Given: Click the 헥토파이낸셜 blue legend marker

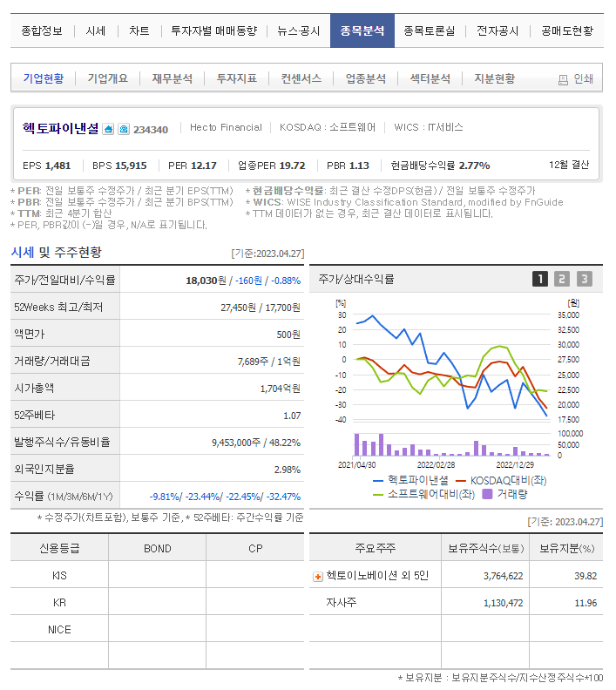Looking at the screenshot, I should pos(378,481).
